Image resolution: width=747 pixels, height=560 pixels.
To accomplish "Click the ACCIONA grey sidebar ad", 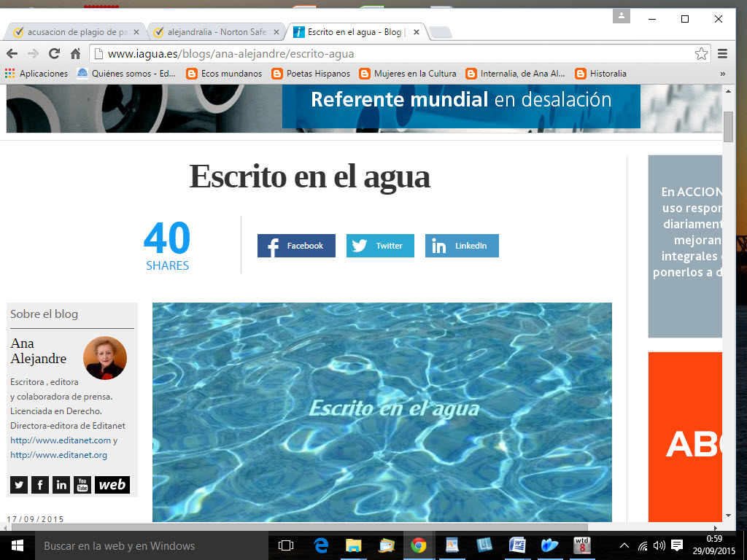I will coord(685,246).
